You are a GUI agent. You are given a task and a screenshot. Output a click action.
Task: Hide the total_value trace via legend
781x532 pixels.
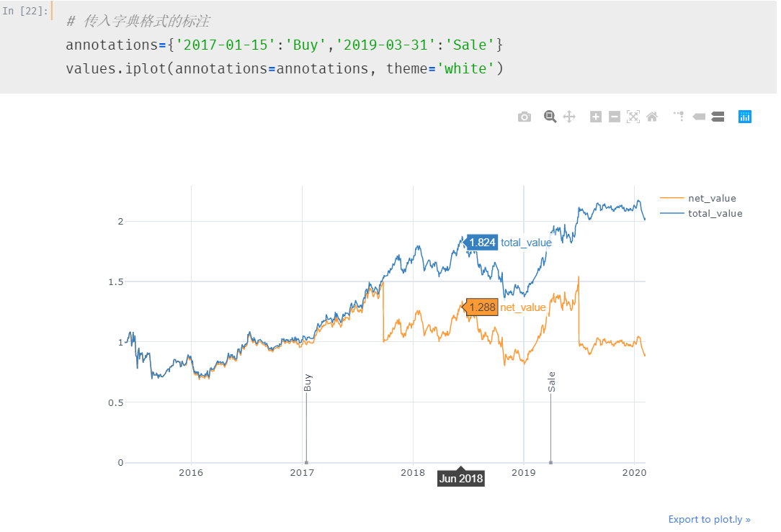pos(713,213)
